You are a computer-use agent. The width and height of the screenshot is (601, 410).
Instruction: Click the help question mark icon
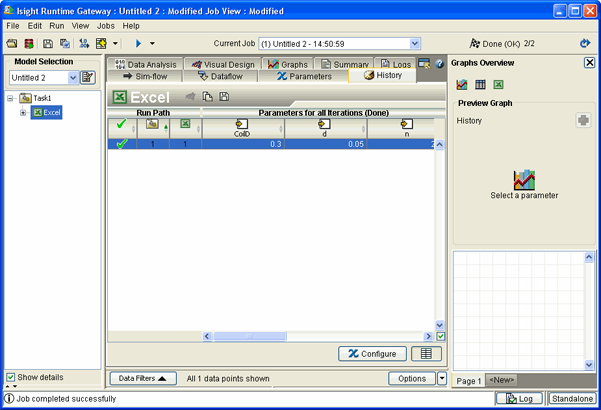(439, 64)
